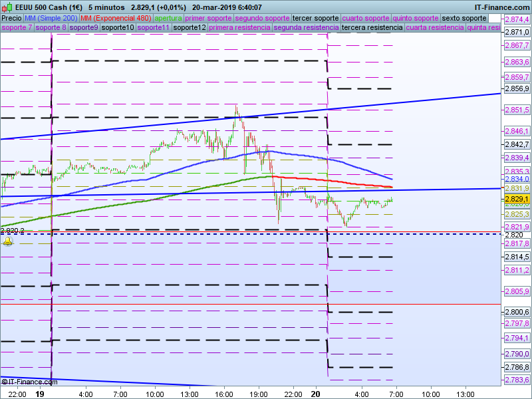Image resolution: width=532 pixels, height=399 pixels.
Task: Click the tercera resistencia label
Action: click(372, 27)
